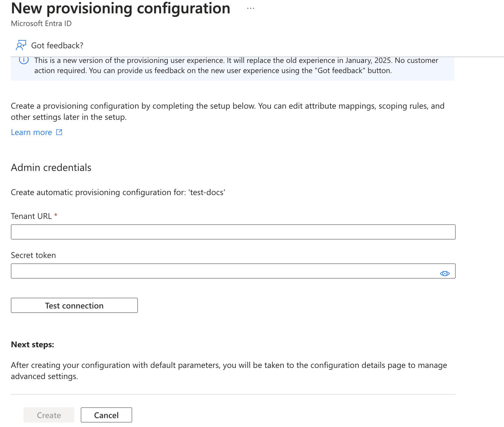Click the Microsoft Entra ID subtitle
The width and height of the screenshot is (504, 427).
tap(41, 23)
